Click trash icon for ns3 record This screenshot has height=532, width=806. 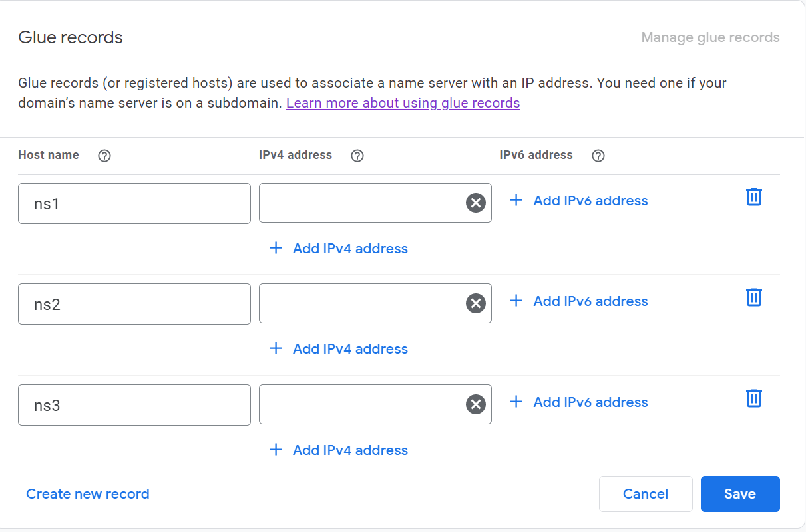[753, 398]
